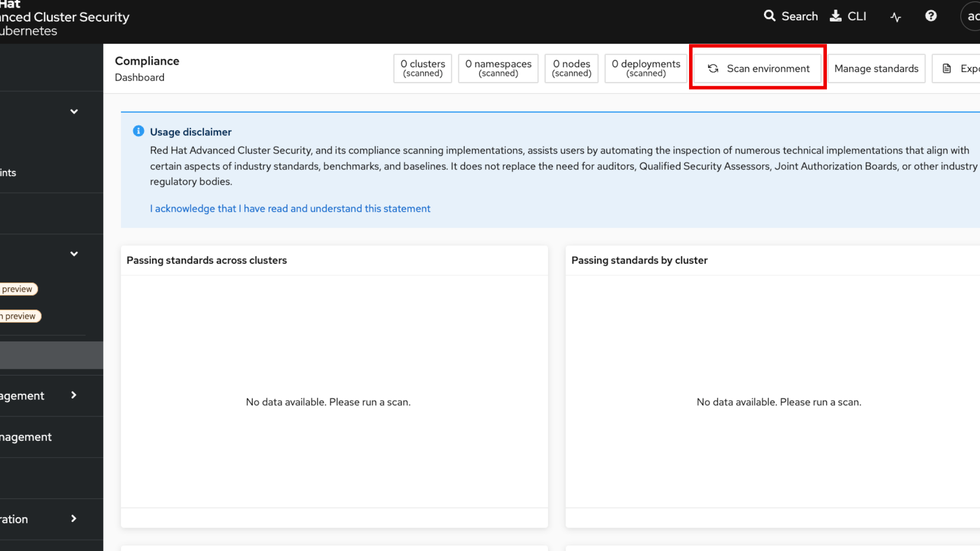Click the Scan environment button
The height and width of the screenshot is (551, 980).
(x=757, y=68)
